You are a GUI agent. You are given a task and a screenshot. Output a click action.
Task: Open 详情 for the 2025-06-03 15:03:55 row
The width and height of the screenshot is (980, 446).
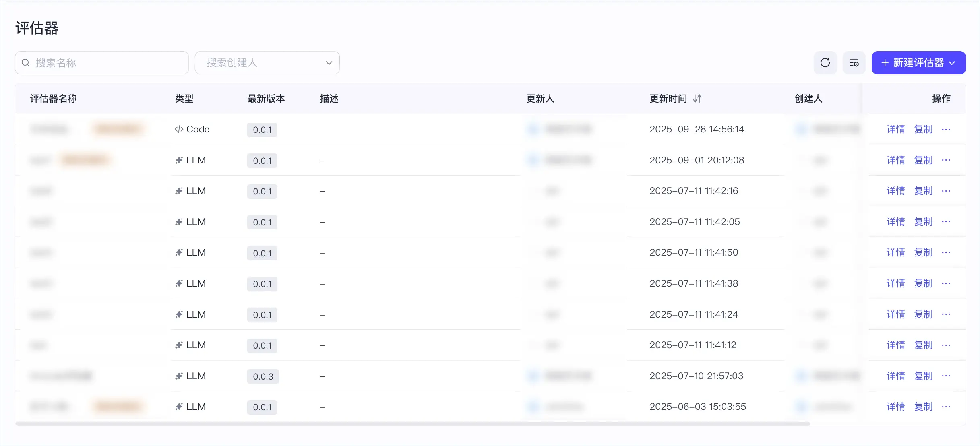896,407
